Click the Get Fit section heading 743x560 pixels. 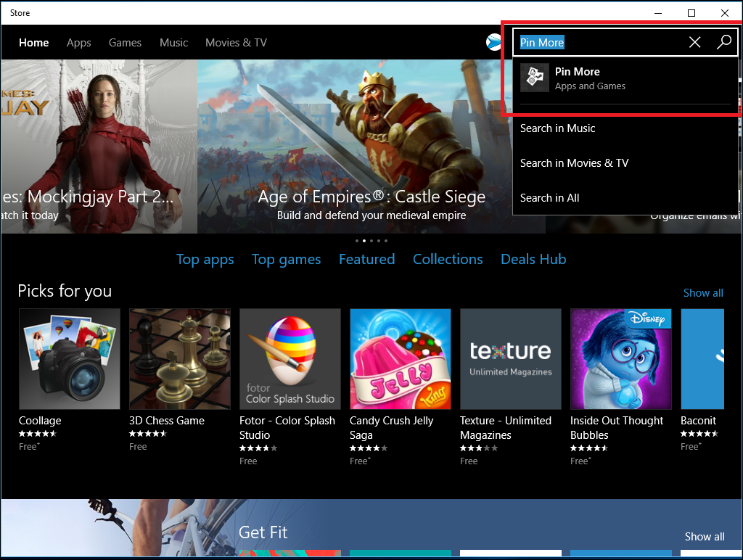[x=263, y=532]
